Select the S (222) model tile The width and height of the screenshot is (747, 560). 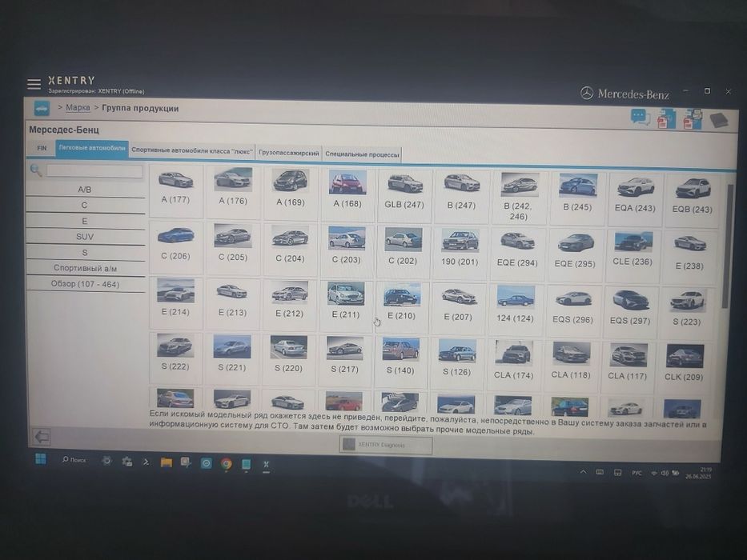(175, 358)
